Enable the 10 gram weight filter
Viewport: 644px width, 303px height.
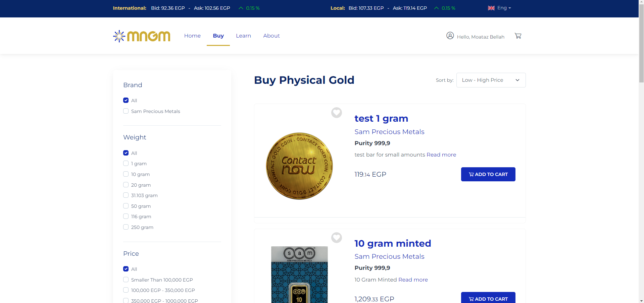click(126, 174)
